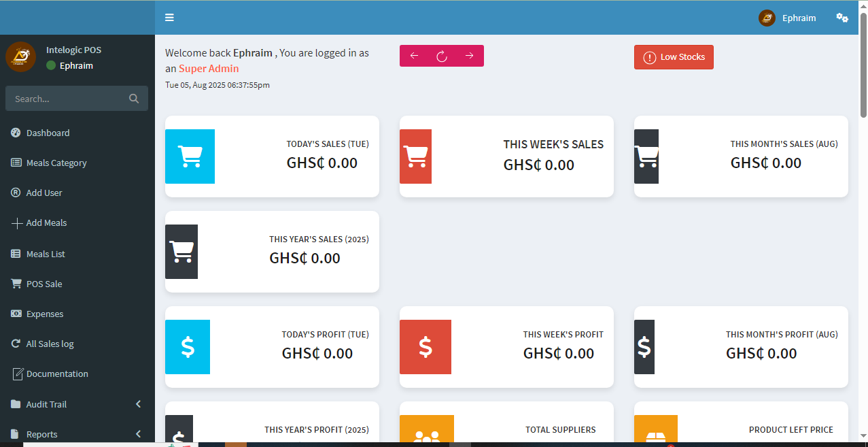Expand the Reports chevron
868x447 pixels.
[139, 434]
